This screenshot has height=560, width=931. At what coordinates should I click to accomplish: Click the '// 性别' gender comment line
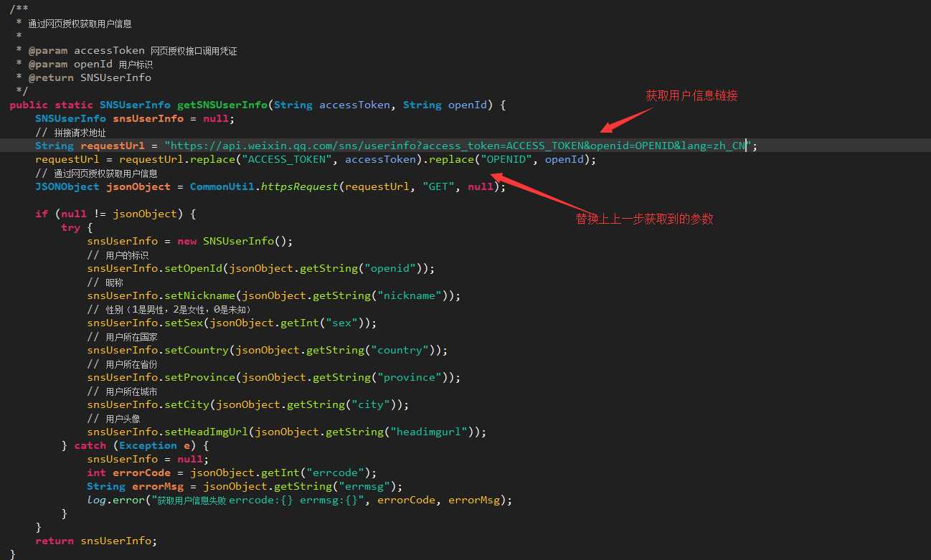click(169, 309)
